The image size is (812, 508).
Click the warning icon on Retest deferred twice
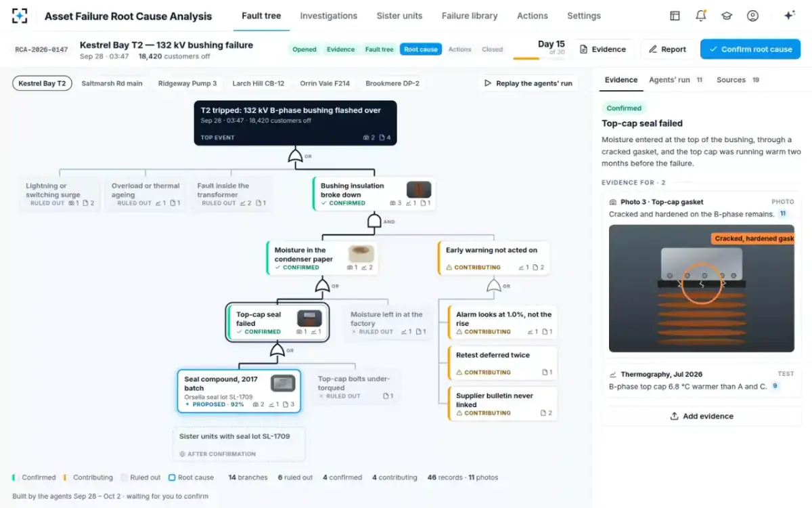459,373
